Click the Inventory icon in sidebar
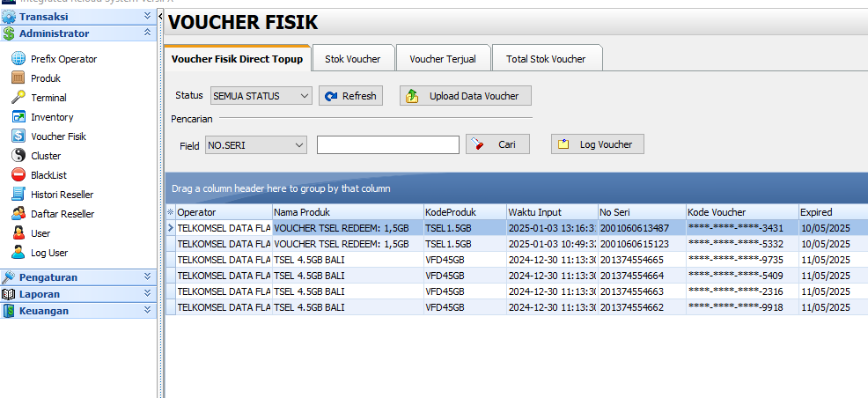This screenshot has height=398, width=868. (18, 117)
